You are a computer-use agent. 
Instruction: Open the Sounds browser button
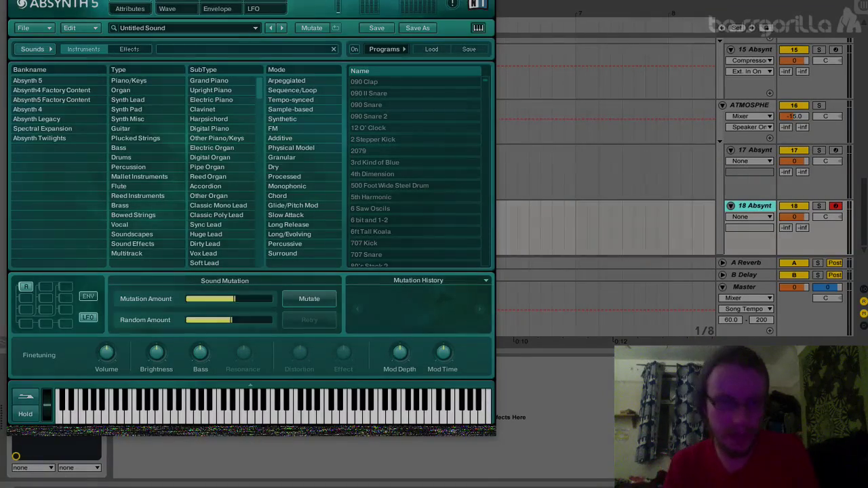point(36,49)
